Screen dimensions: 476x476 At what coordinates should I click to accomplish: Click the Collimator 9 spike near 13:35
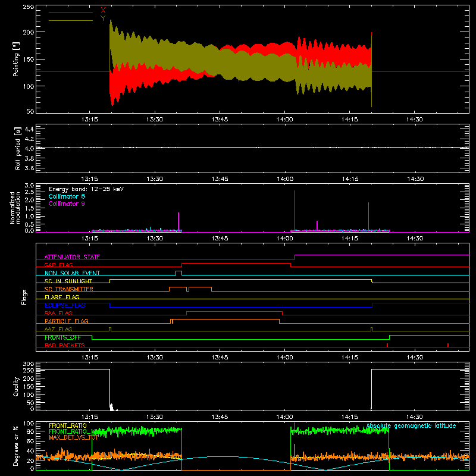pyautogui.click(x=178, y=221)
